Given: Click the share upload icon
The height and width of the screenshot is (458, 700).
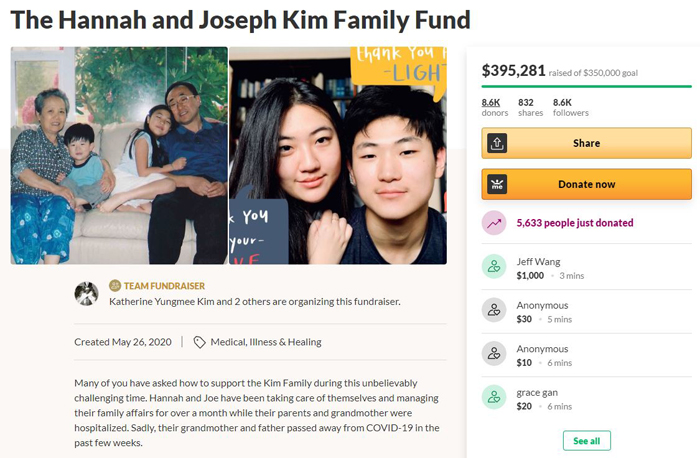Looking at the screenshot, I should click(497, 144).
